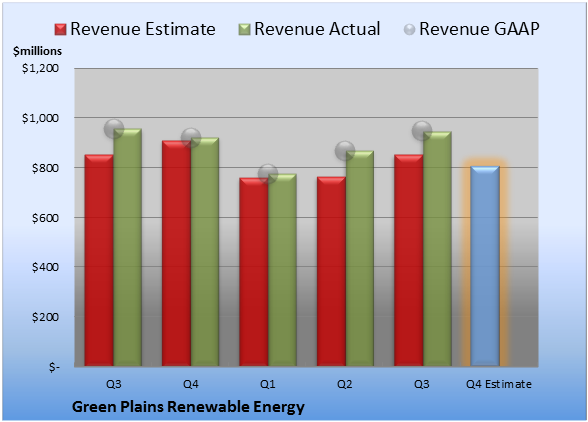The height and width of the screenshot is (422, 588).
Task: Click the GAAP sphere marker above Q2
Action: click(345, 151)
